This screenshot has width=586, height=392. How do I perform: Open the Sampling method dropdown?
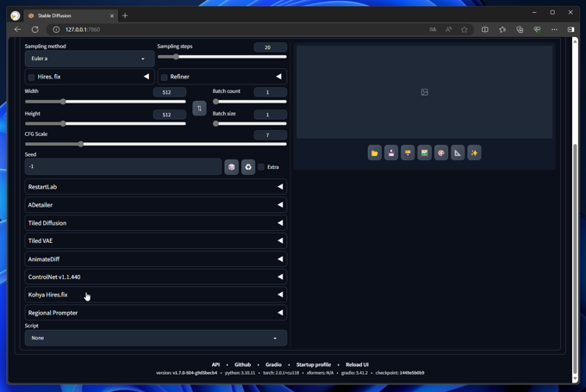point(90,59)
